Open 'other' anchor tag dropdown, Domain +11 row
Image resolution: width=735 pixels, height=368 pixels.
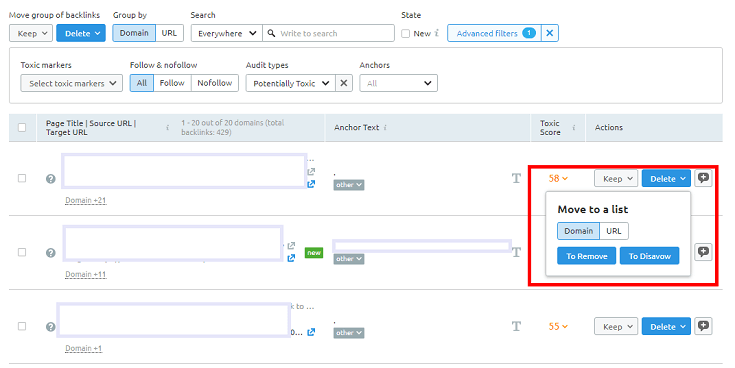pos(349,259)
